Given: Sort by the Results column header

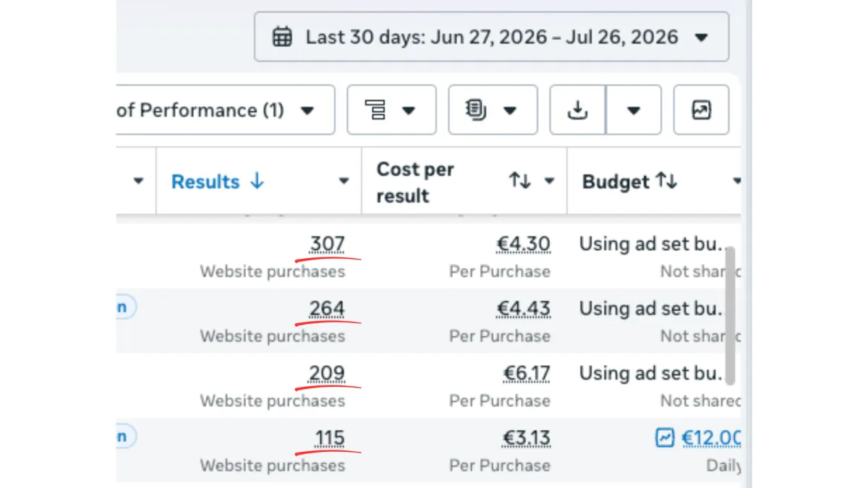Looking at the screenshot, I should (218, 181).
